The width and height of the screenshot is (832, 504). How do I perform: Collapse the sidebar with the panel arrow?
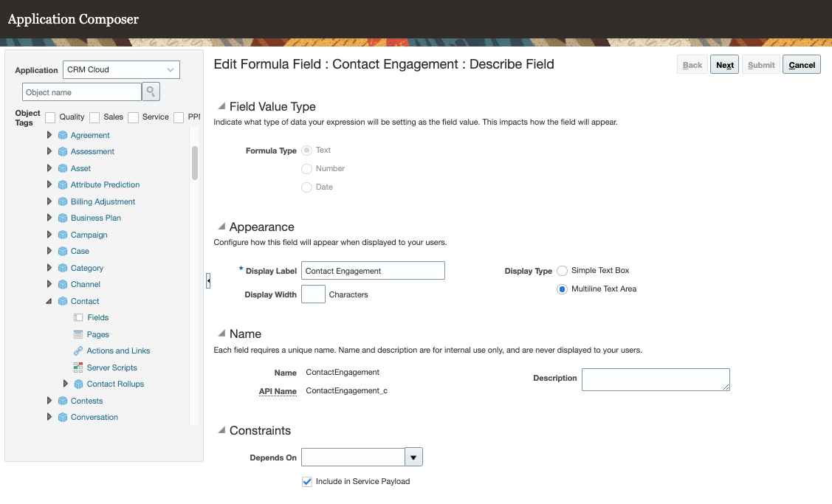tap(208, 280)
